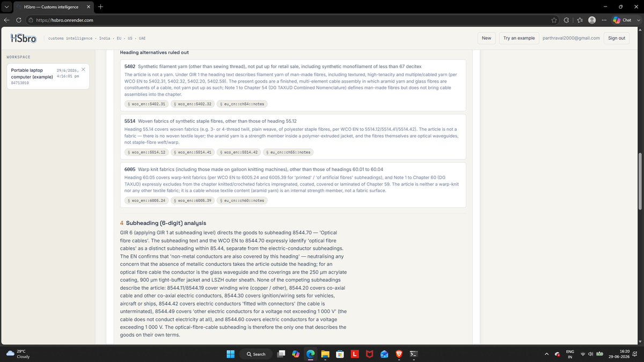Reload the current page

[19, 20]
